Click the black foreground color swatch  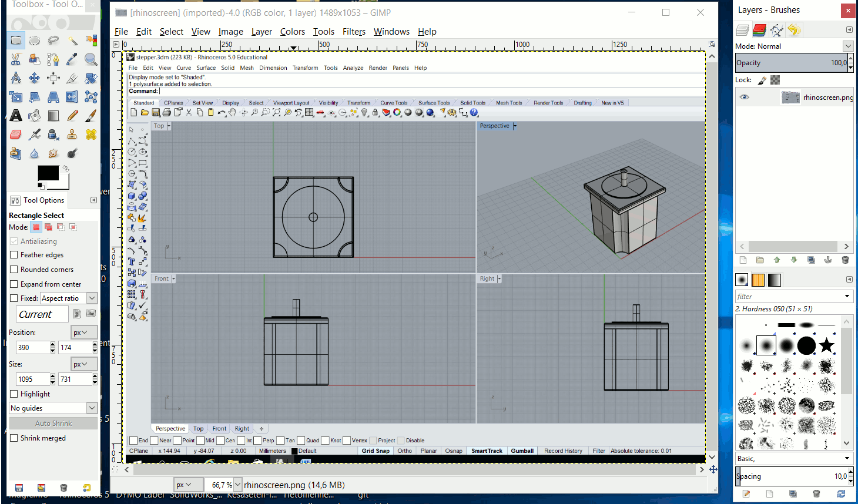tap(48, 173)
